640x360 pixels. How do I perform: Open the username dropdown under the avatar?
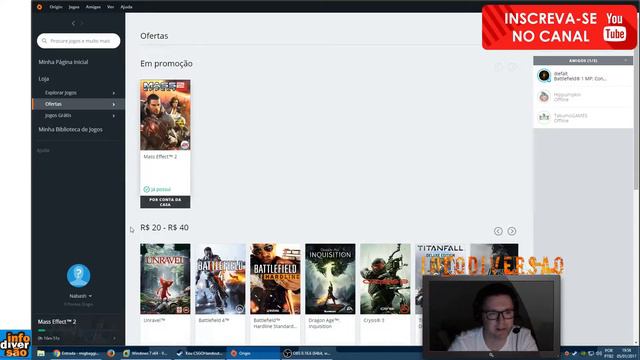pyautogui.click(x=80, y=296)
